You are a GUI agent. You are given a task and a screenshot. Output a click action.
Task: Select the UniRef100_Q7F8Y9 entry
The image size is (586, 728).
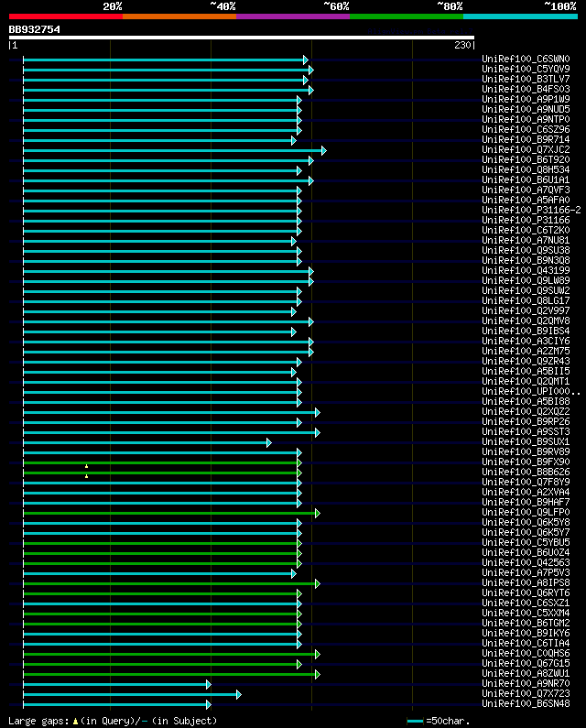pos(526,482)
